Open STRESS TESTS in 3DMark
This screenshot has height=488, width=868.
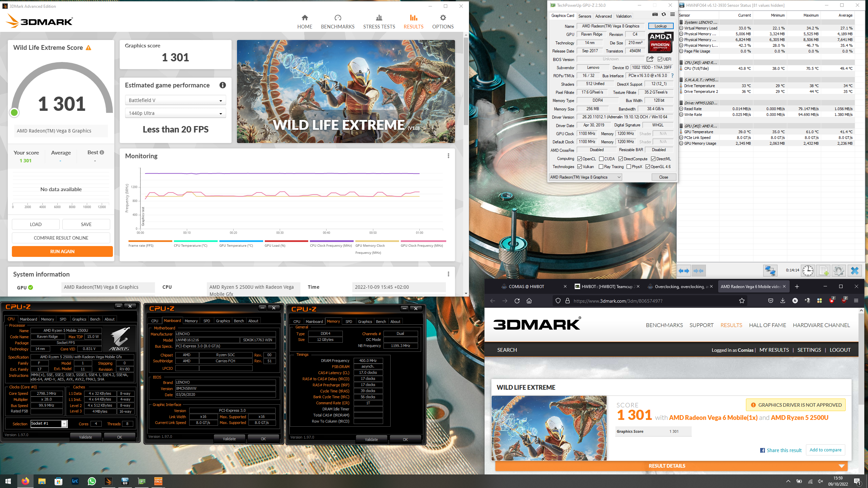pyautogui.click(x=379, y=22)
